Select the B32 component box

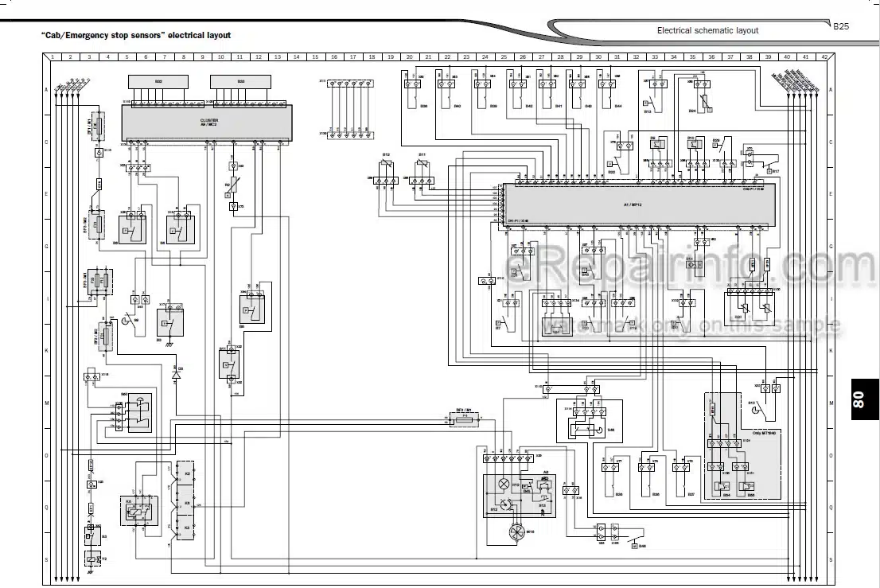click(158, 82)
